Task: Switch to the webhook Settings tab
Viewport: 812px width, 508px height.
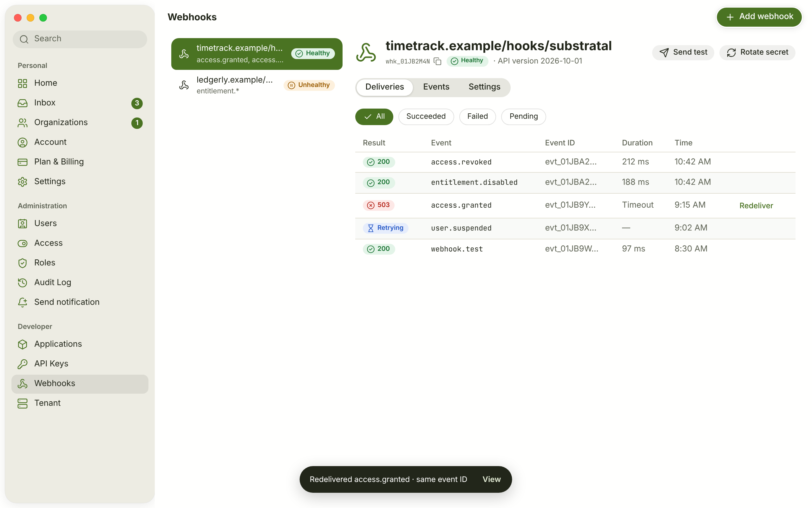Action: coord(484,87)
